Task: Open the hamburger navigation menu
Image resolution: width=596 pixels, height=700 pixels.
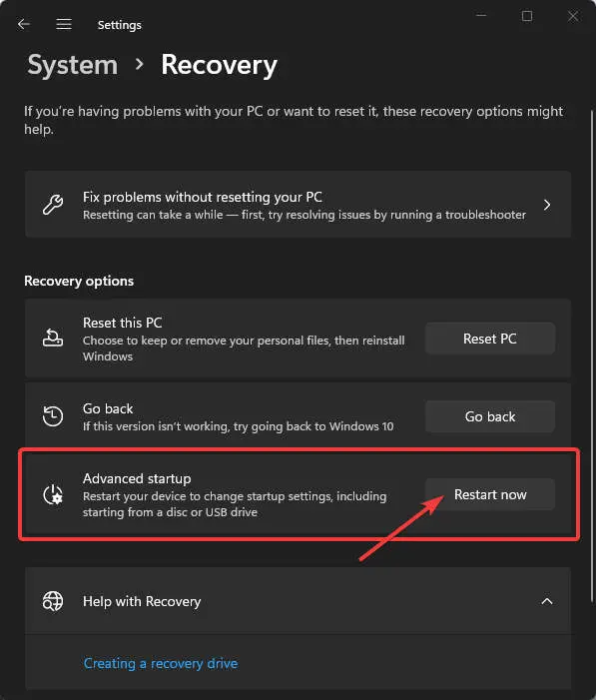Action: pyautogui.click(x=64, y=24)
